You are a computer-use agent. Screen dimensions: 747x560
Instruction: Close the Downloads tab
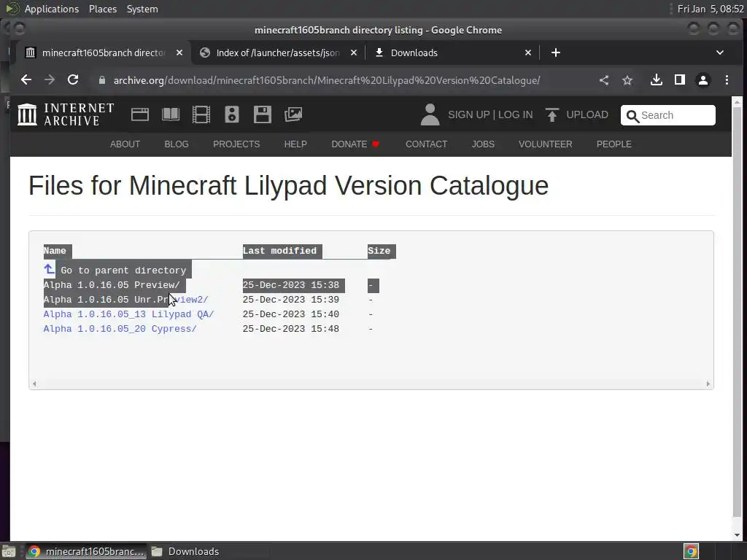(528, 52)
